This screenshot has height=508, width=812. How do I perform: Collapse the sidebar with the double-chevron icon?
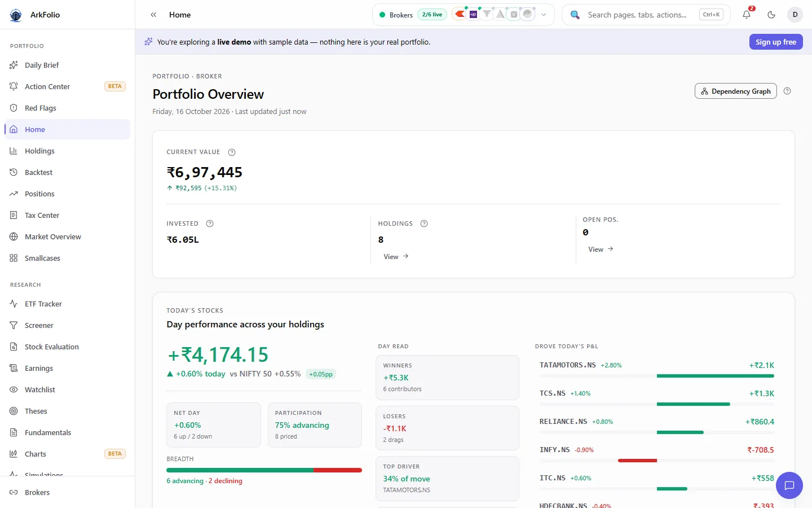153,15
